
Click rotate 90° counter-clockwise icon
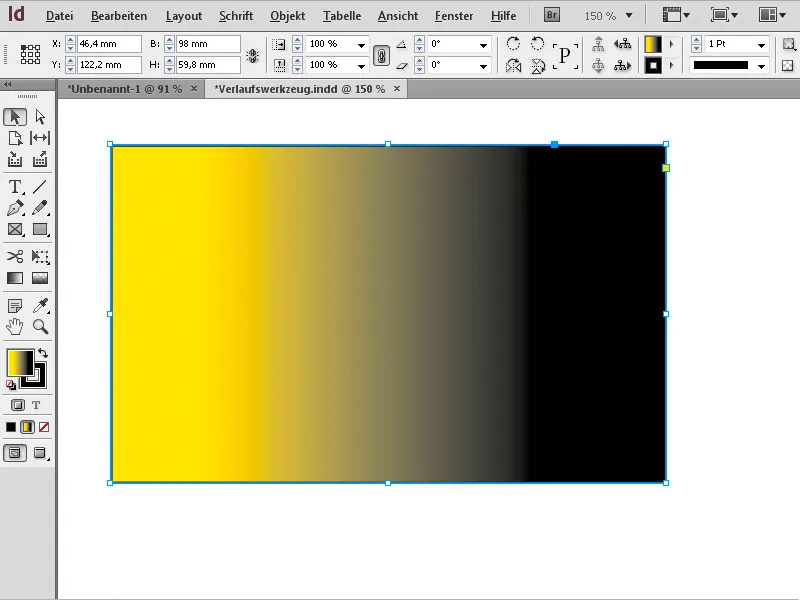point(537,44)
